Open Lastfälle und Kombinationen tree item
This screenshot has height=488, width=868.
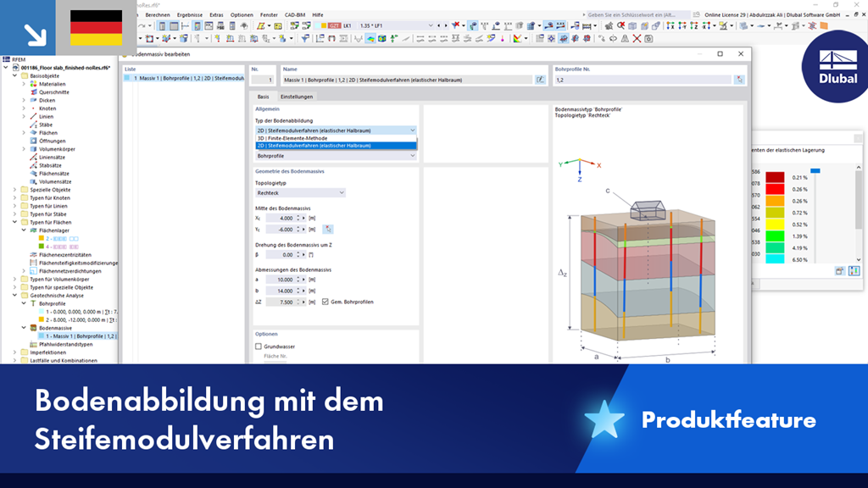point(64,361)
